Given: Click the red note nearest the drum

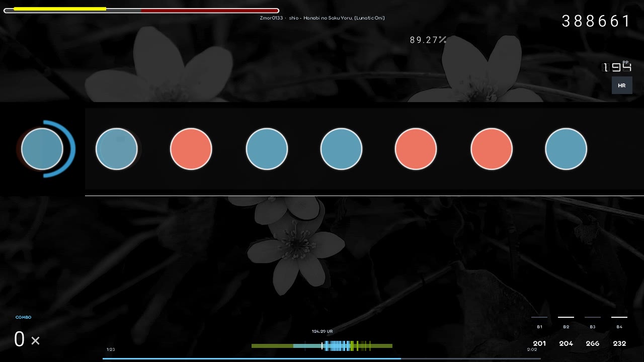Looking at the screenshot, I should (x=191, y=149).
